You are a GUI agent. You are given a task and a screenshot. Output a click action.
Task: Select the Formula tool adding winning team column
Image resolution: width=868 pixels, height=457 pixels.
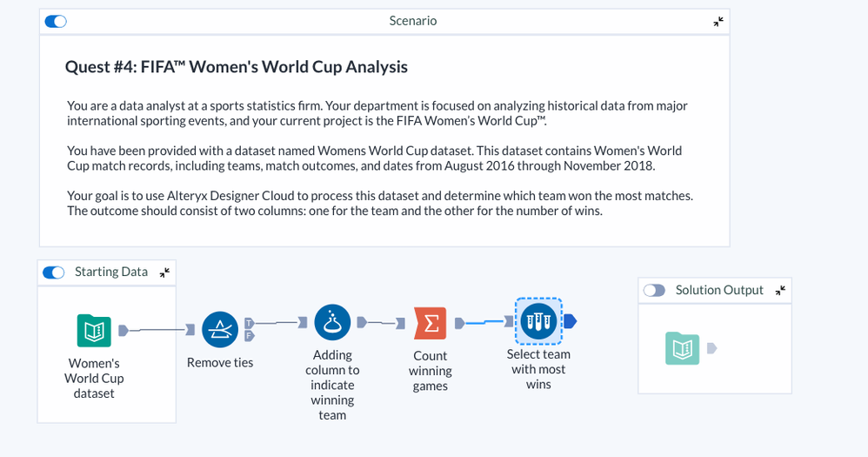point(332,322)
